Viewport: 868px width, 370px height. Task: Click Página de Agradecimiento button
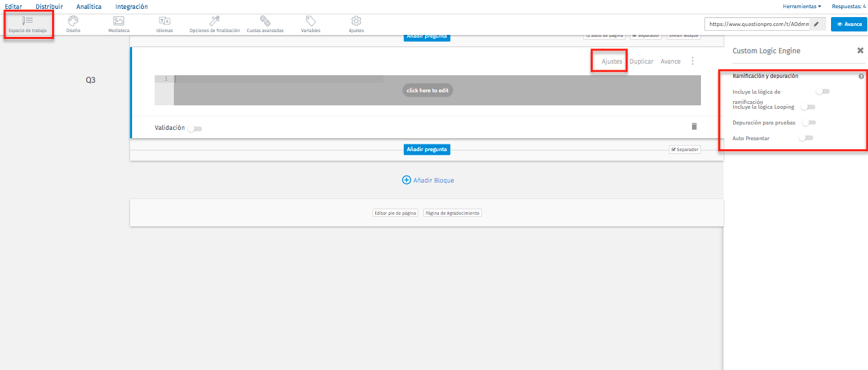coord(452,213)
